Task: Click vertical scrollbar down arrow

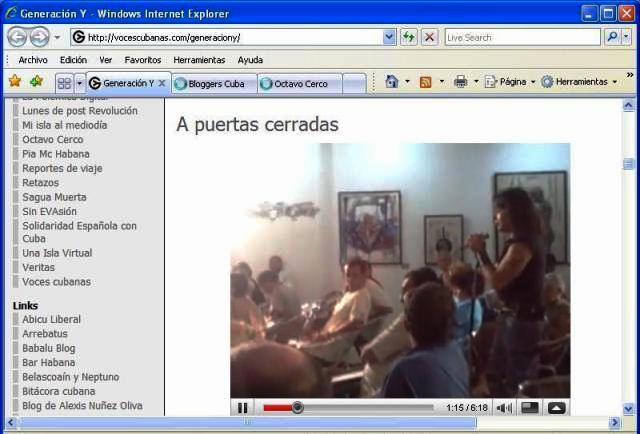Action: tap(629, 408)
